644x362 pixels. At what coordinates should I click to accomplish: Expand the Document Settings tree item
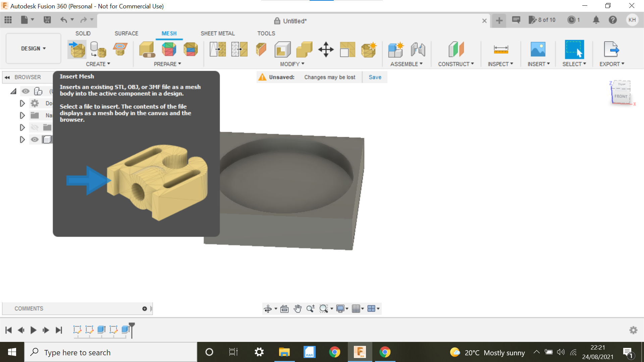[22, 103]
